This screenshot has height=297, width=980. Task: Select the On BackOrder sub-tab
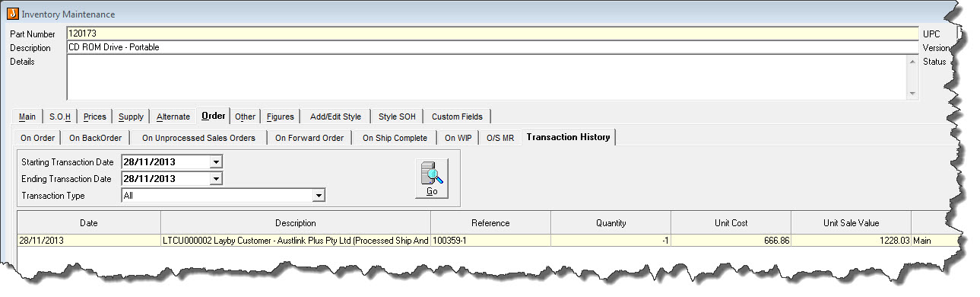point(95,138)
